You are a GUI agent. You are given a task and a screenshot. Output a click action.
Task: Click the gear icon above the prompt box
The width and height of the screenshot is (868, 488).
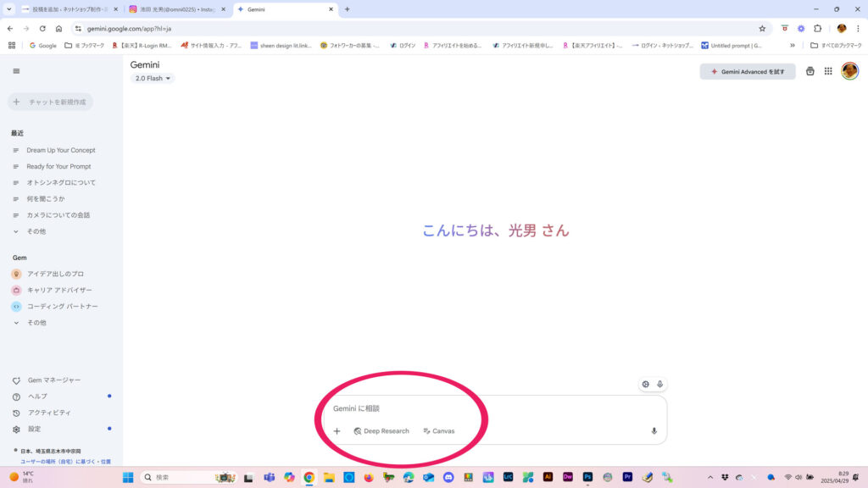(x=645, y=384)
